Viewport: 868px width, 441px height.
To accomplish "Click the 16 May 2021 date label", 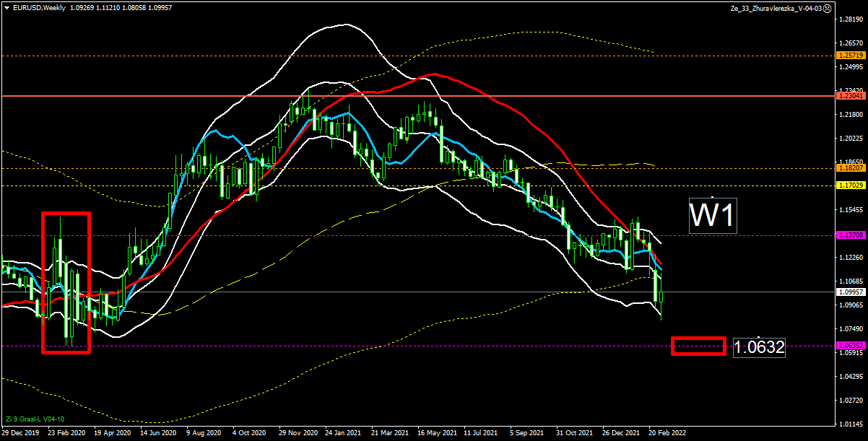I will pyautogui.click(x=436, y=433).
